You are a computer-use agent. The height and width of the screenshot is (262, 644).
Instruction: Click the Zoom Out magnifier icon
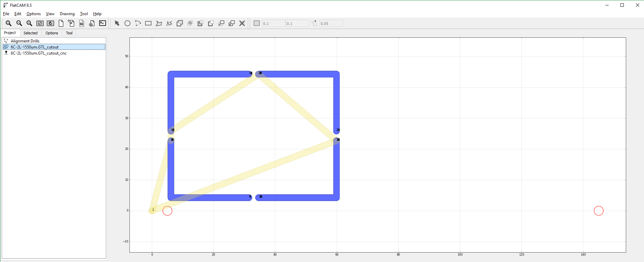(19, 23)
